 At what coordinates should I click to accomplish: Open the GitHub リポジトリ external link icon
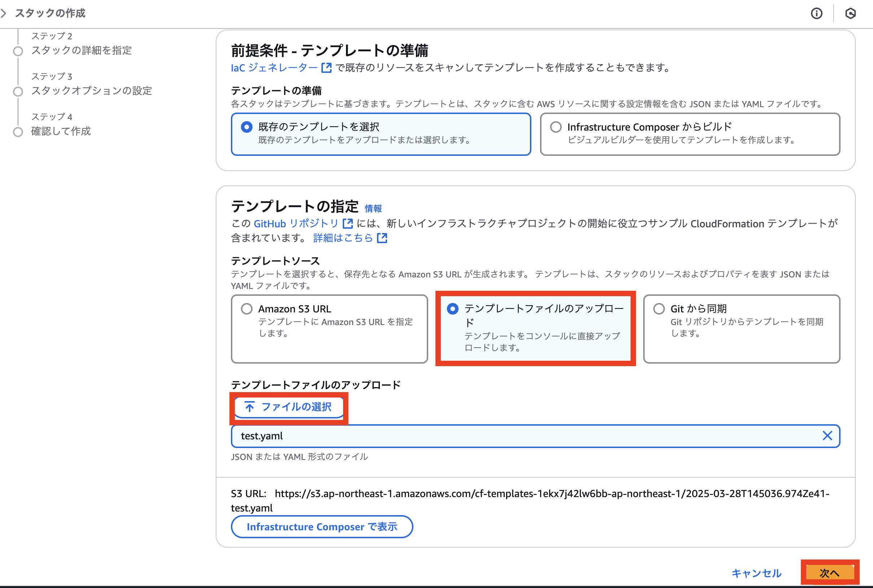pyautogui.click(x=348, y=224)
